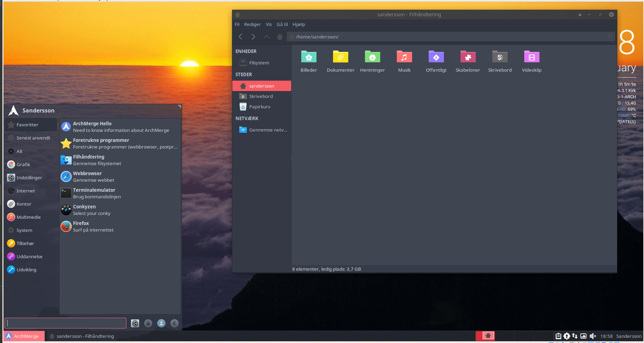Launch Filhåndtering from favorites
The height and width of the screenshot is (343, 644).
coord(120,160)
